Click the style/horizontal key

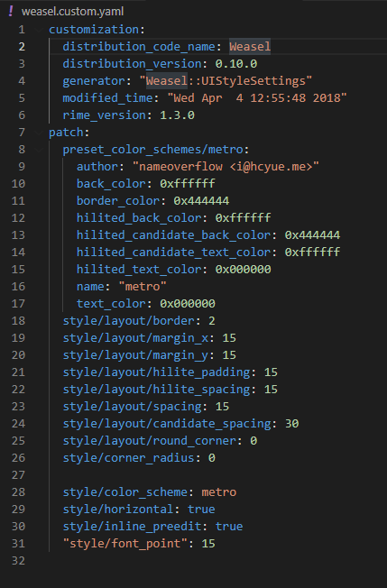(x=118, y=509)
